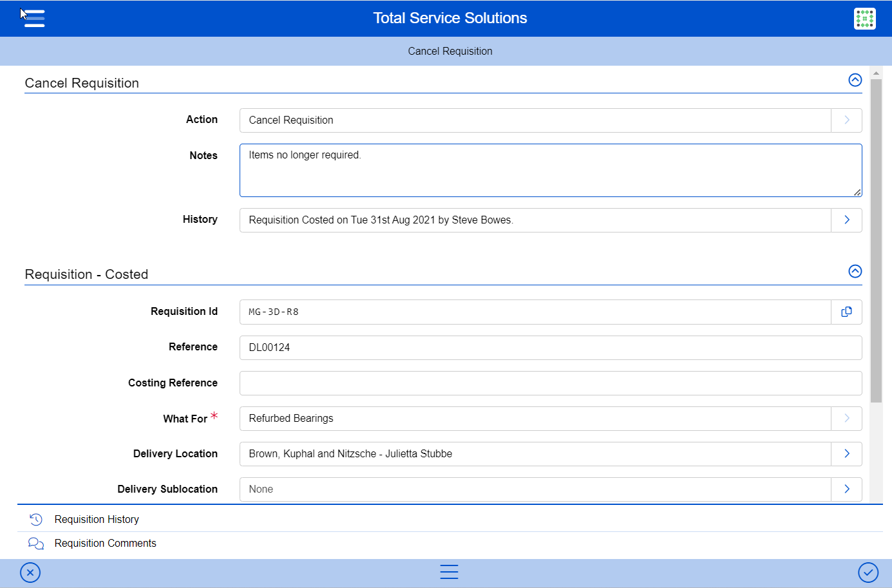Click the Costing Reference label
This screenshot has height=588, width=892.
173,383
